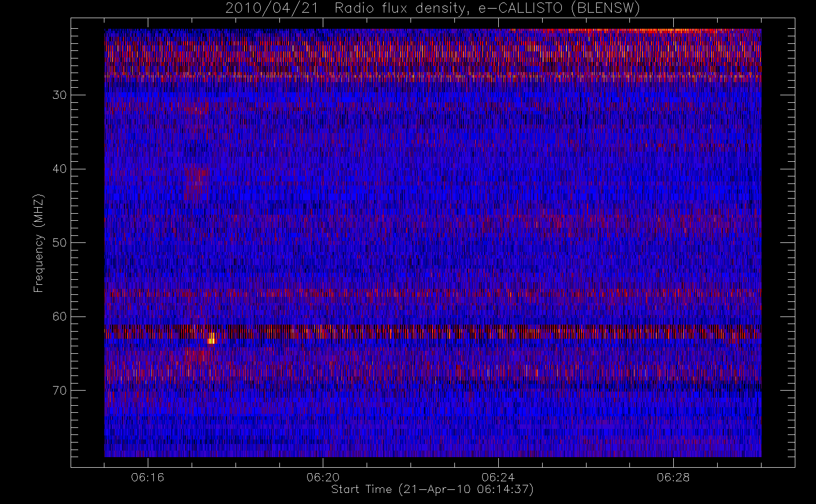816x504 pixels.
Task: Click the 70 frequency tick label
Action: (60, 390)
